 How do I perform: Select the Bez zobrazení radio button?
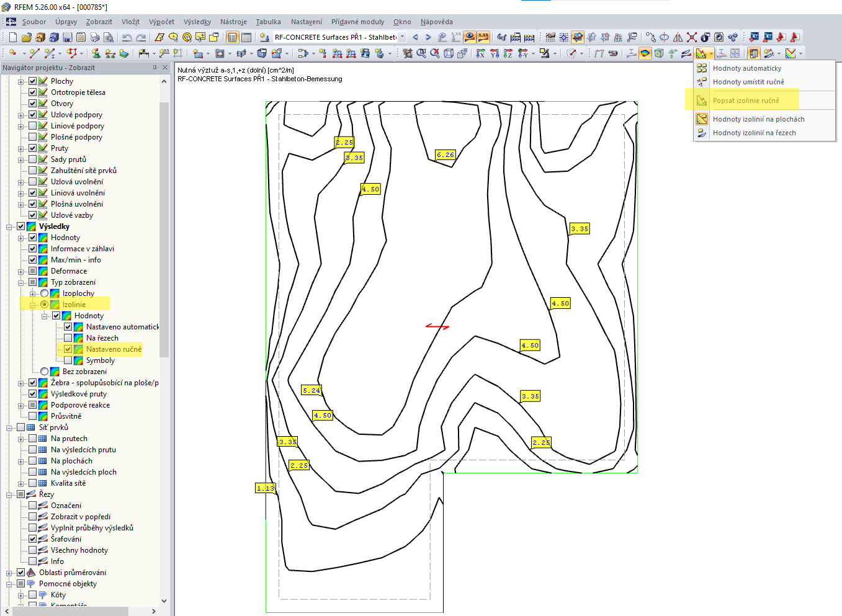pyautogui.click(x=44, y=372)
